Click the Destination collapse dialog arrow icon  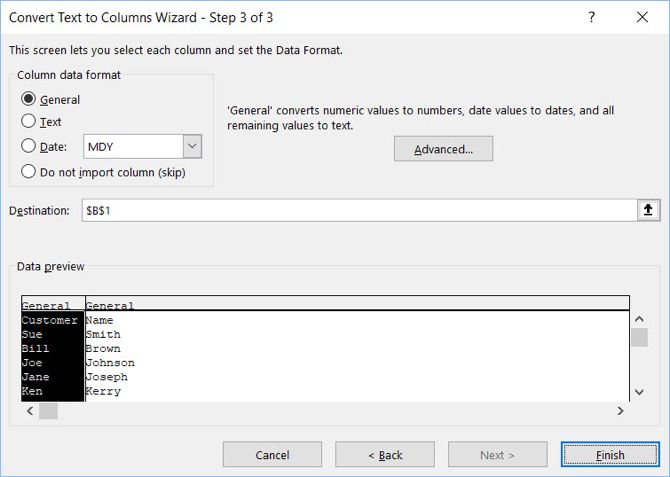pos(648,209)
